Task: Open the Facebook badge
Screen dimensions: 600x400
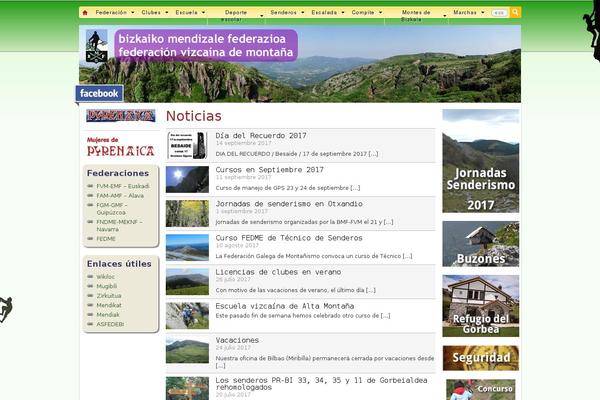Action: point(99,93)
